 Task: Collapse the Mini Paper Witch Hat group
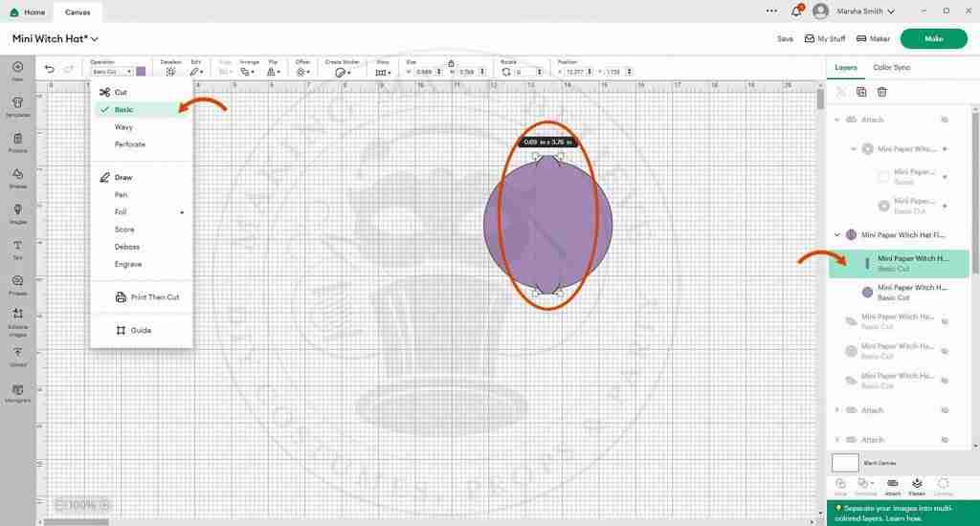838,234
